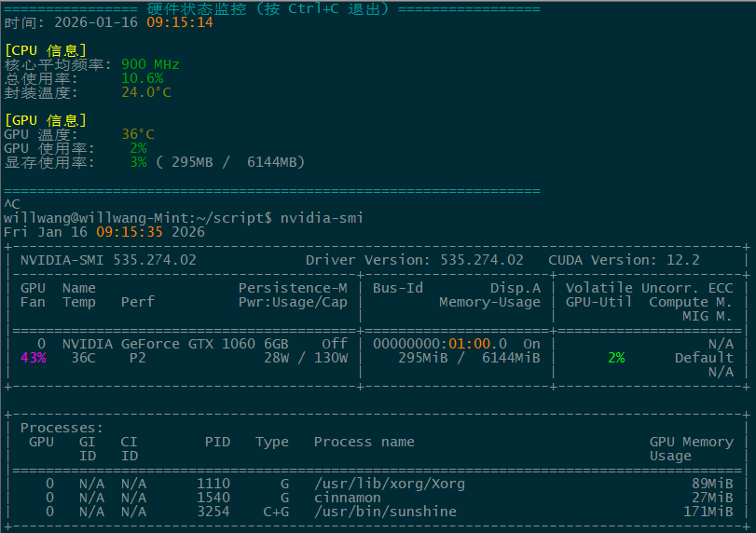Click the /usr/lib/xorg/Xorg process name
The width and height of the screenshot is (756, 533).
[389, 484]
